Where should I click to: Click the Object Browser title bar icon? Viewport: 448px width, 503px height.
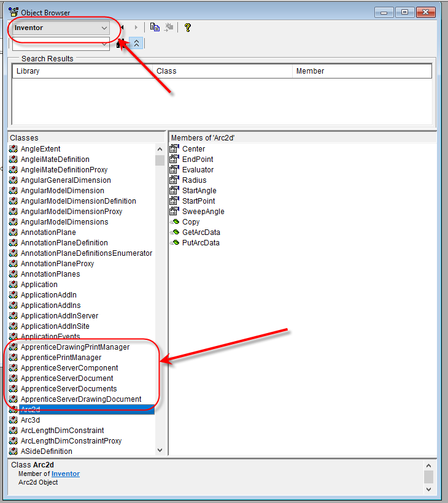[14, 12]
